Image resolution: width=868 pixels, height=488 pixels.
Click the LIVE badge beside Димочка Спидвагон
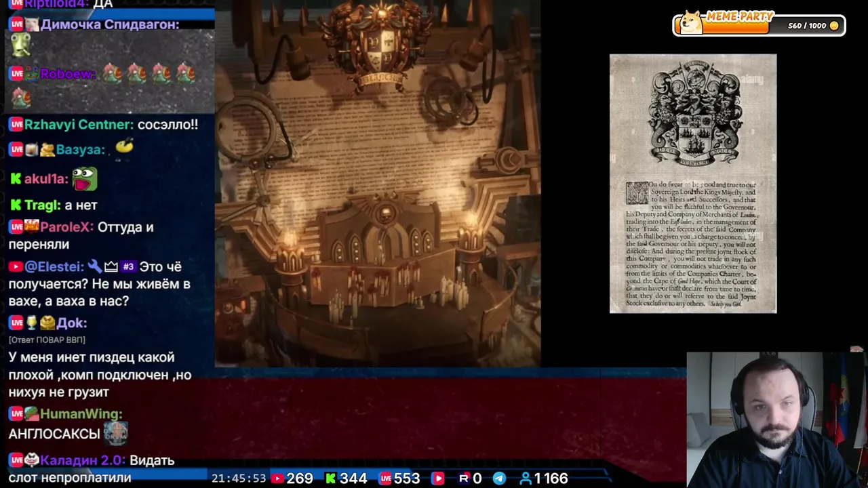click(16, 24)
